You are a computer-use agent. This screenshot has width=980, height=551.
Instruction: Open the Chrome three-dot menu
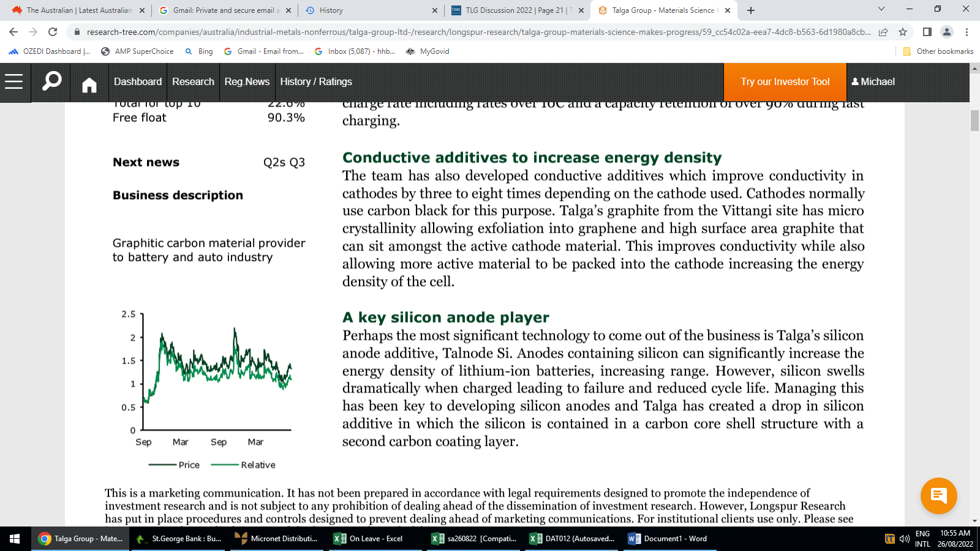[x=967, y=32]
